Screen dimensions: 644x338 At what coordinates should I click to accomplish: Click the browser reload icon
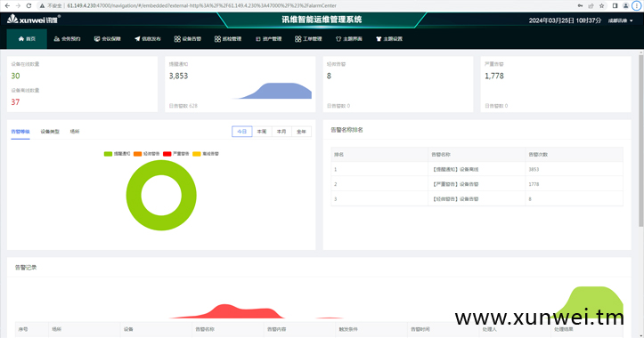point(29,5)
